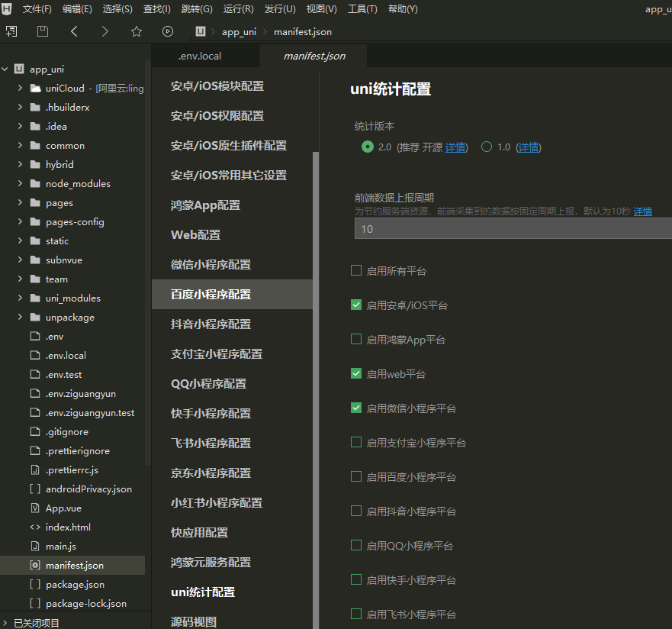Go forward using the right arrow icon
Image resolution: width=672 pixels, height=629 pixels.
pos(105,31)
